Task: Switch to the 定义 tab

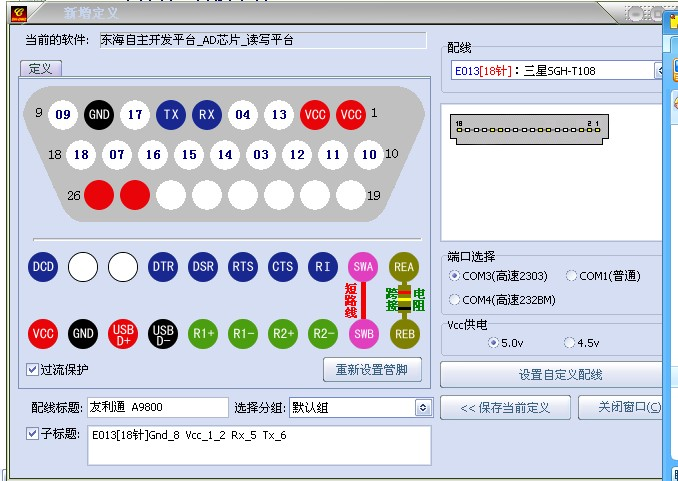Action: pos(41,69)
